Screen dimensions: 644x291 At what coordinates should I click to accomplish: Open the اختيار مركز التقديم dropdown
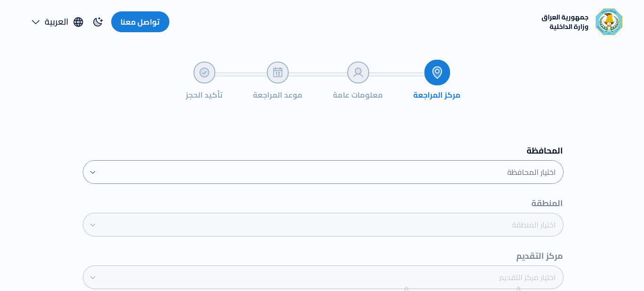pos(323,277)
